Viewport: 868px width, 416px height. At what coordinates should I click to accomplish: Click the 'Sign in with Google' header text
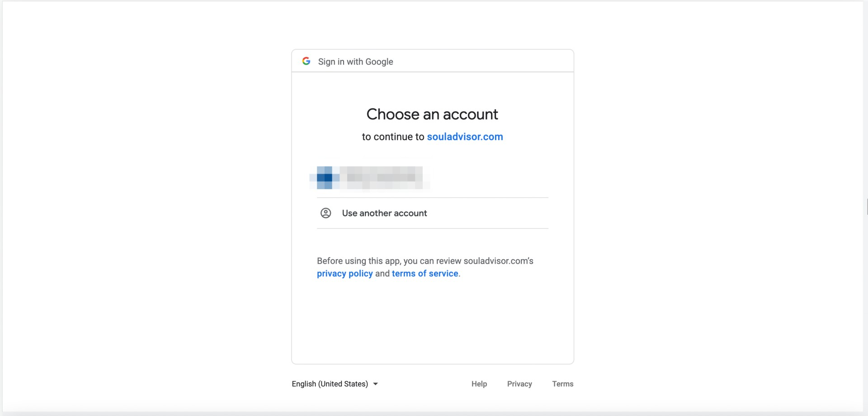[355, 62]
